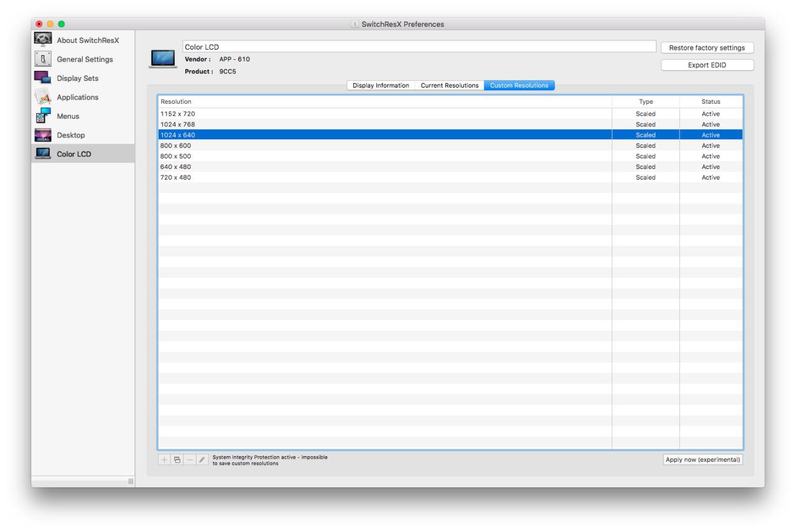Click the Vendor value APP - 610
Viewport: 796px width, 532px height.
[x=234, y=59]
